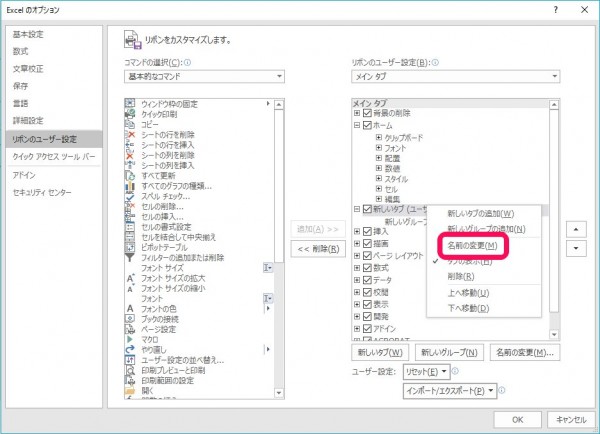Select the すべて更新 refresh icon
The image size is (600, 434).
click(x=130, y=176)
